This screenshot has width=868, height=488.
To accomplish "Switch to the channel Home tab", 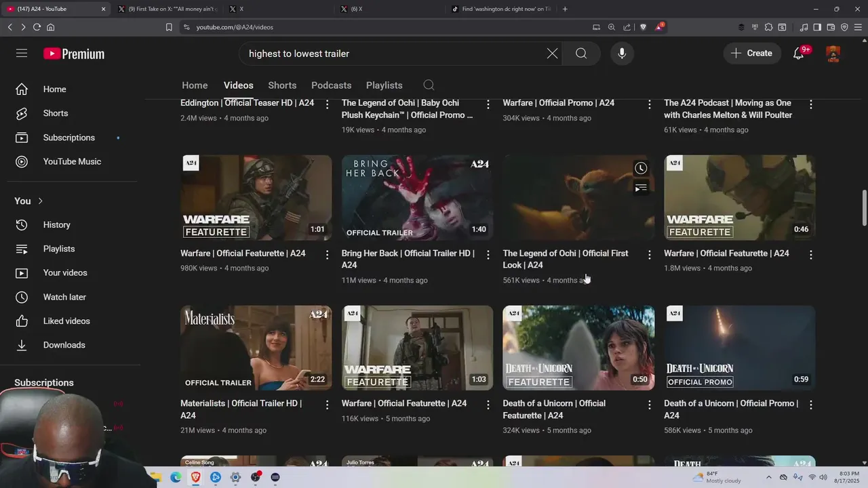I will (x=195, y=85).
